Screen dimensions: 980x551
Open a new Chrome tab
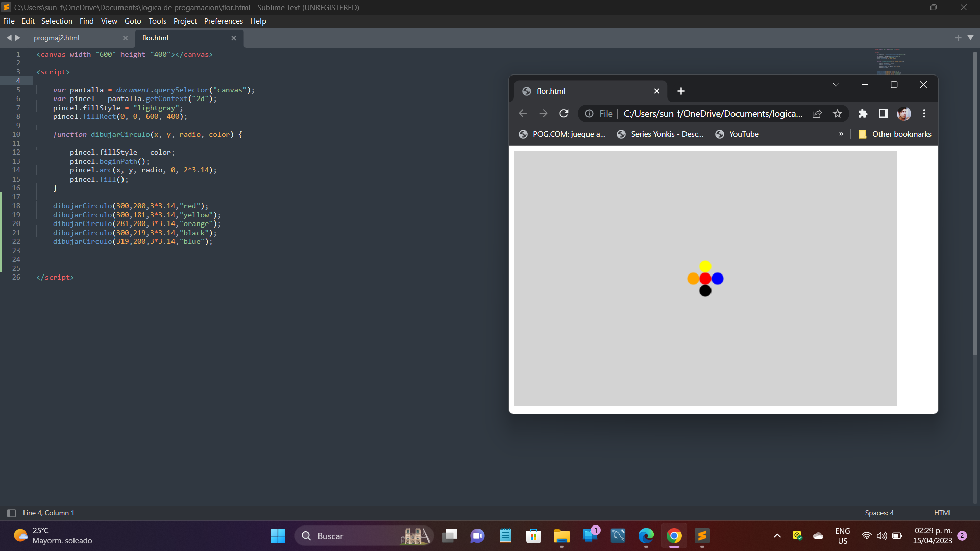point(681,91)
